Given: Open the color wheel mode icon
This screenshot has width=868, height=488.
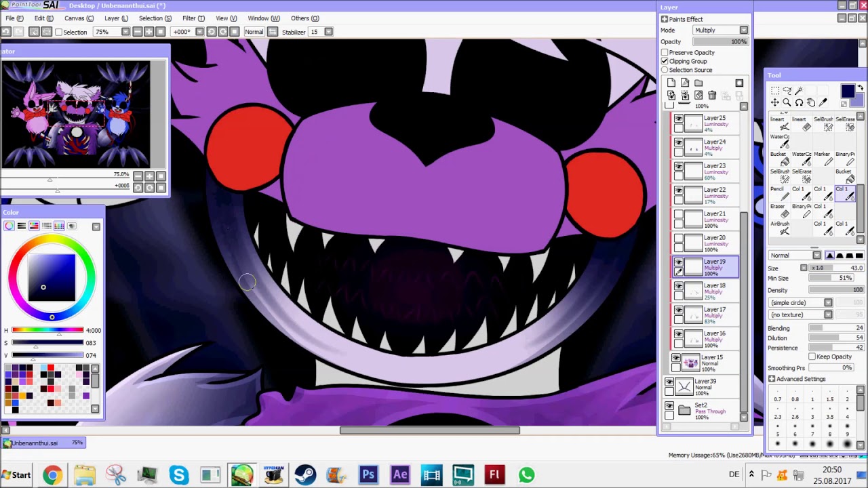Looking at the screenshot, I should [x=9, y=226].
